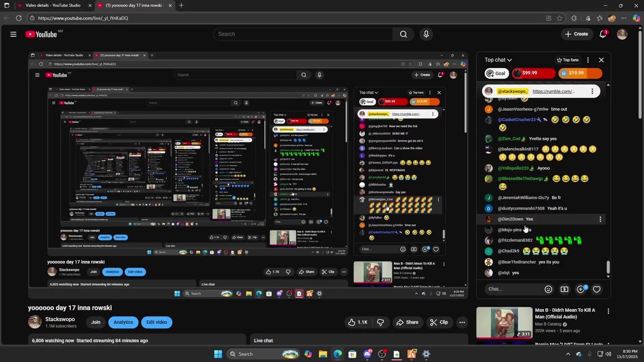644x362 pixels.
Task: Open the $99.99 Super Chat ticker
Action: click(533, 73)
